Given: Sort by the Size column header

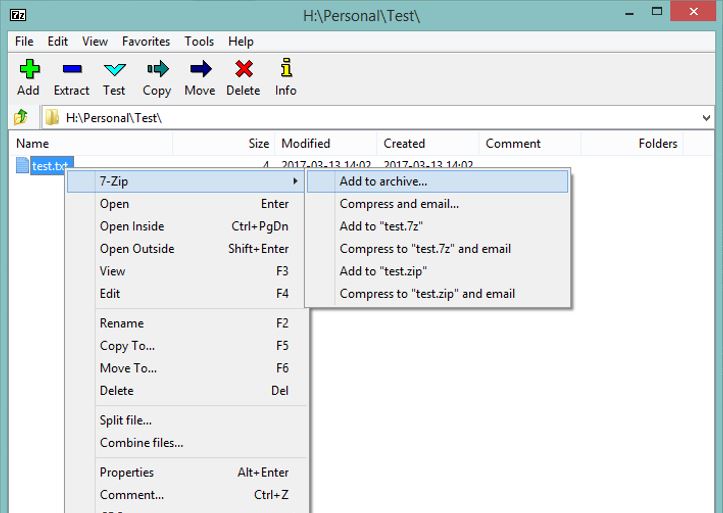Looking at the screenshot, I should point(224,143).
